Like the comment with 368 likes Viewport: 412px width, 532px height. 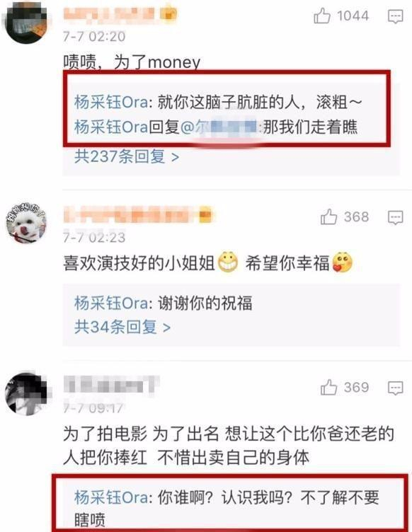coord(328,216)
